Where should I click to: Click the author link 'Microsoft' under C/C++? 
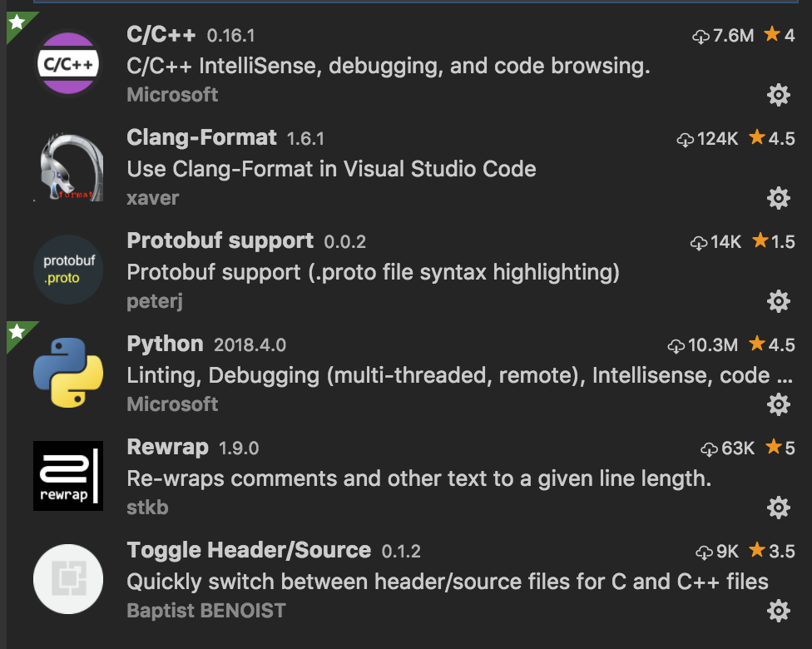tap(172, 94)
